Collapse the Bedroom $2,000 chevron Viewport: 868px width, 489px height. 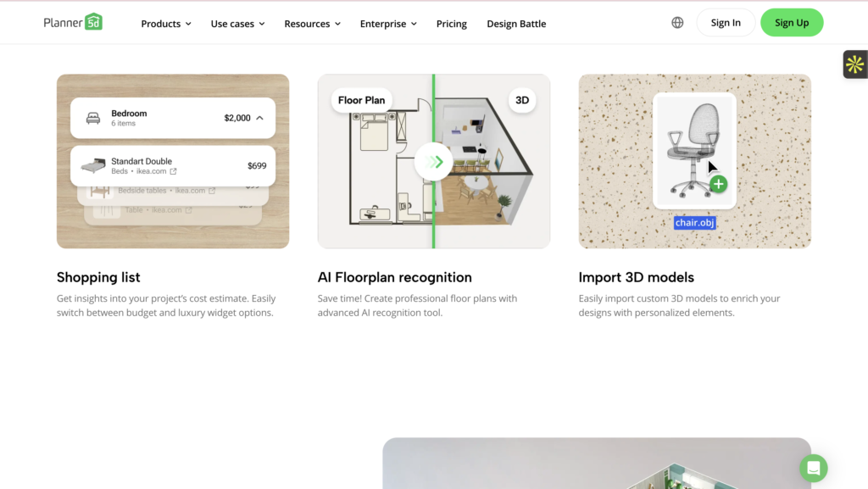pyautogui.click(x=259, y=118)
